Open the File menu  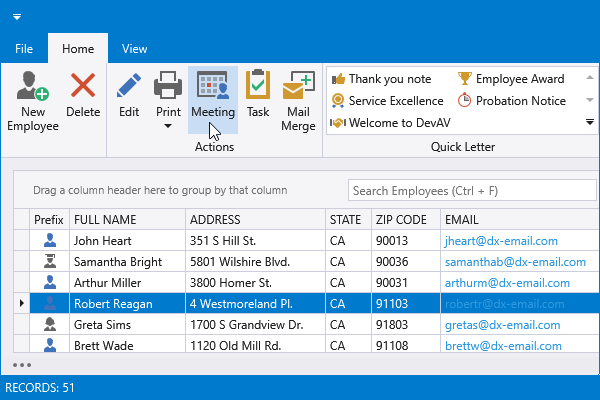(24, 48)
